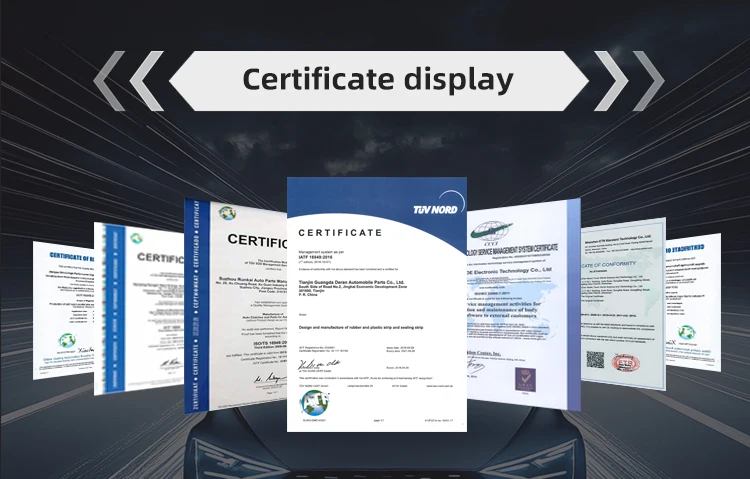Click the QR code on the conformity certificate

coord(596,359)
